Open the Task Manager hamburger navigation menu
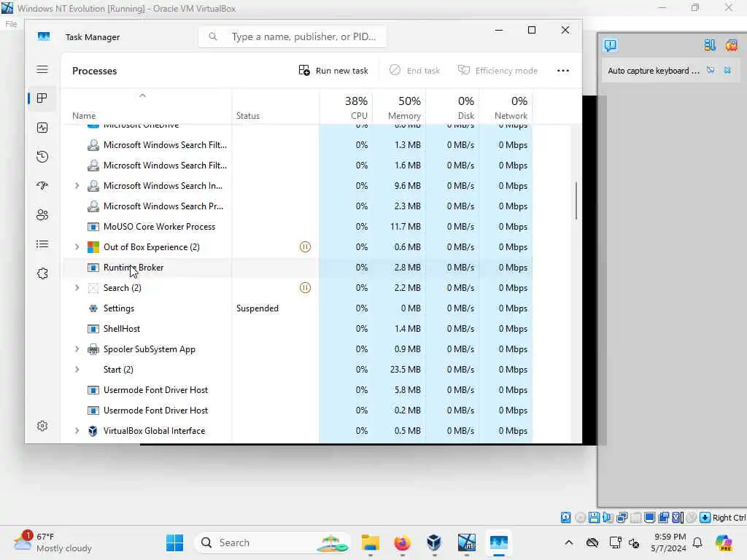Screen dimensions: 747x560 (42, 69)
